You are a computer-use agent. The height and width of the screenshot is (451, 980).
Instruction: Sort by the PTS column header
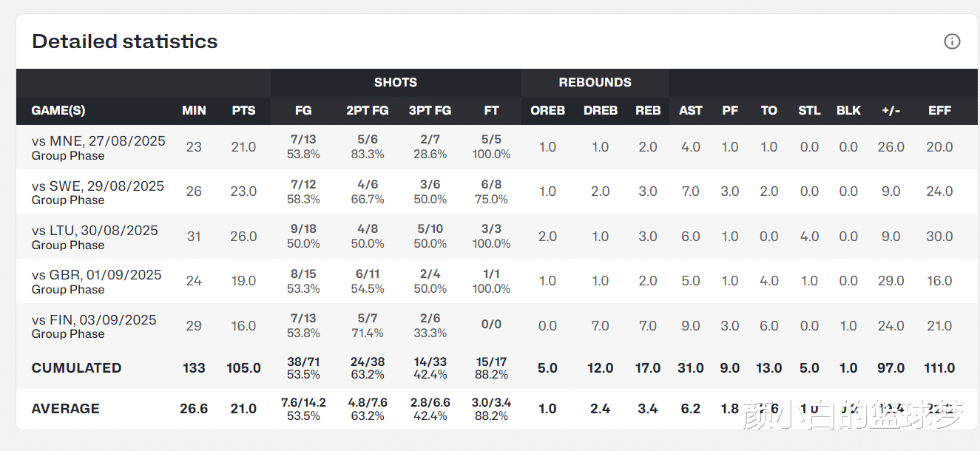coord(243,110)
